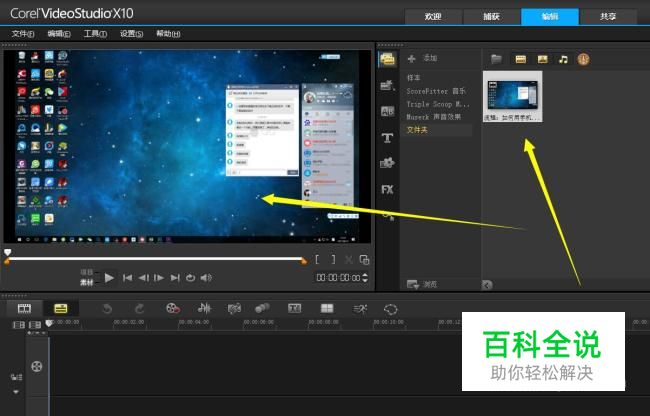Image resolution: width=650 pixels, height=416 pixels.
Task: Select Muserk 声音效果 library entry
Action: pyautogui.click(x=434, y=117)
